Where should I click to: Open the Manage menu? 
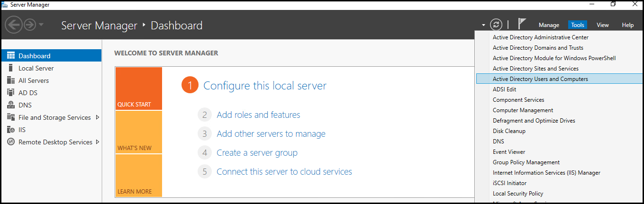(x=549, y=25)
